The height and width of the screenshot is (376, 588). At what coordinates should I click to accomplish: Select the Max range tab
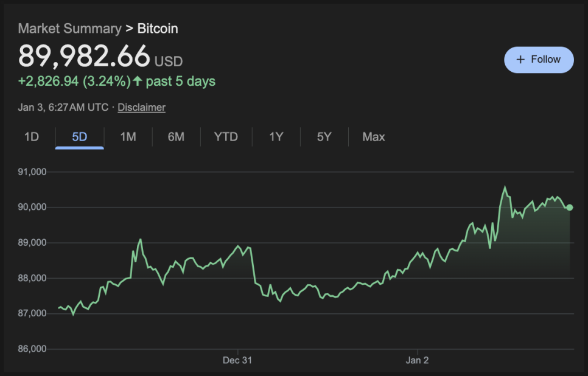(374, 137)
